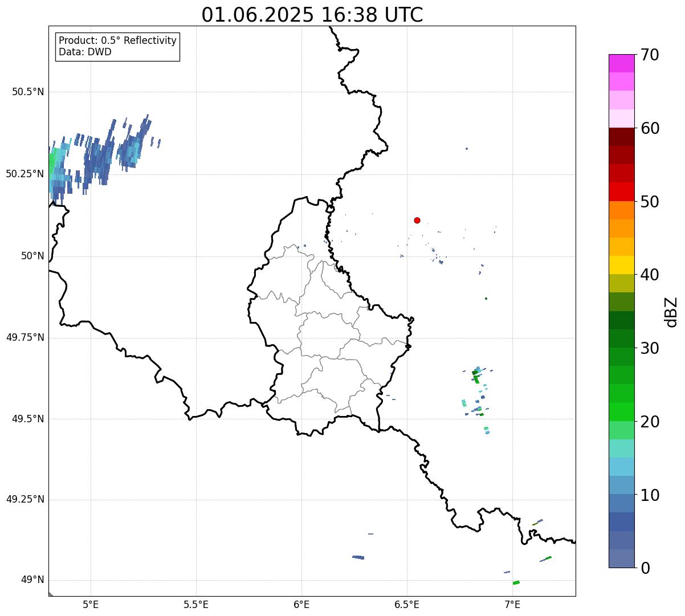Click the magenta top swatch of the colorbar

(x=621, y=63)
